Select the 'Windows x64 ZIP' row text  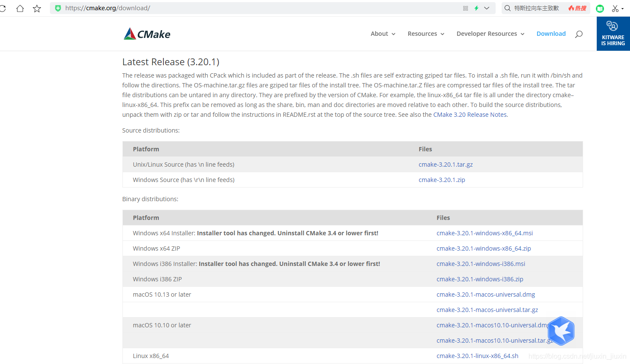pyautogui.click(x=157, y=248)
